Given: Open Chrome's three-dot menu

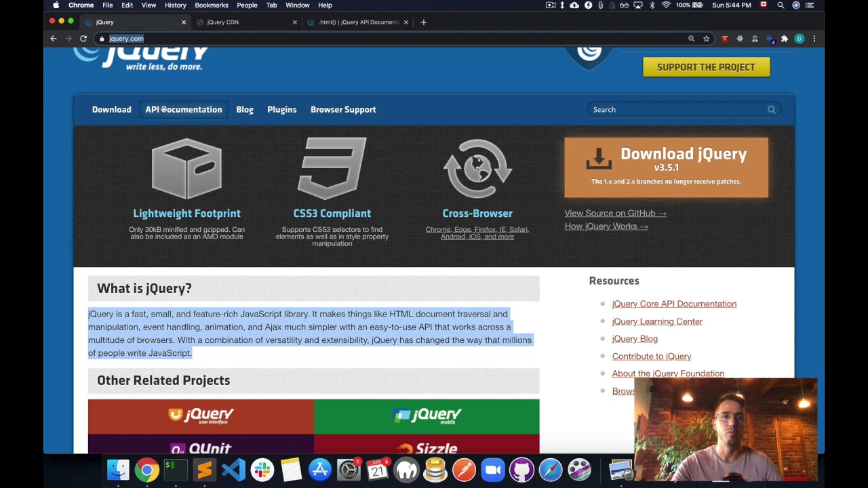Looking at the screenshot, I should click(x=814, y=39).
